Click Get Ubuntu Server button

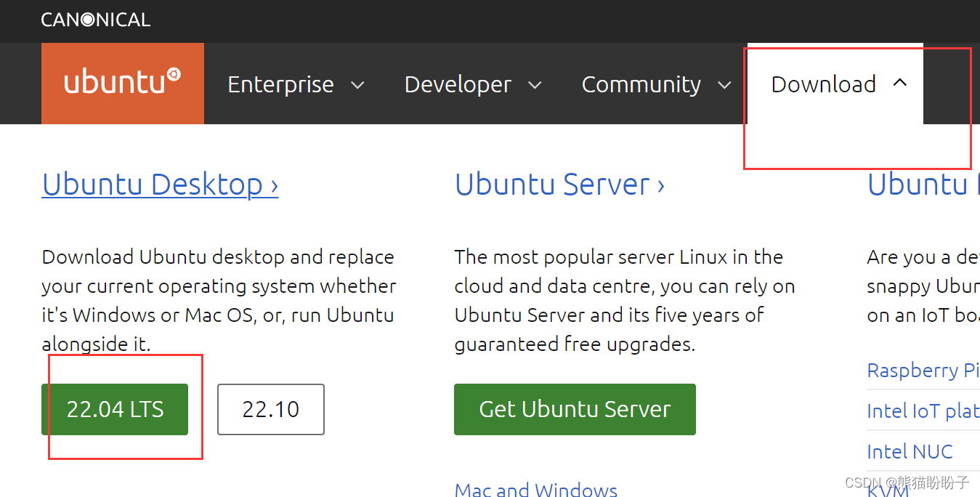[x=575, y=409]
